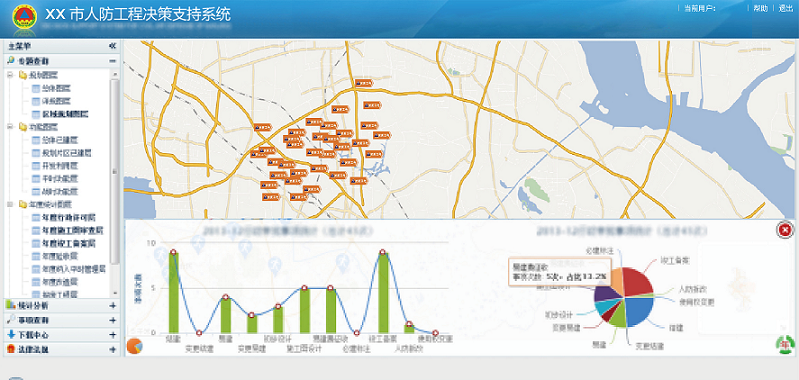Click the topmost orange project marker on the map
Image resolution: width=799 pixels, height=380 pixels.
(364, 83)
